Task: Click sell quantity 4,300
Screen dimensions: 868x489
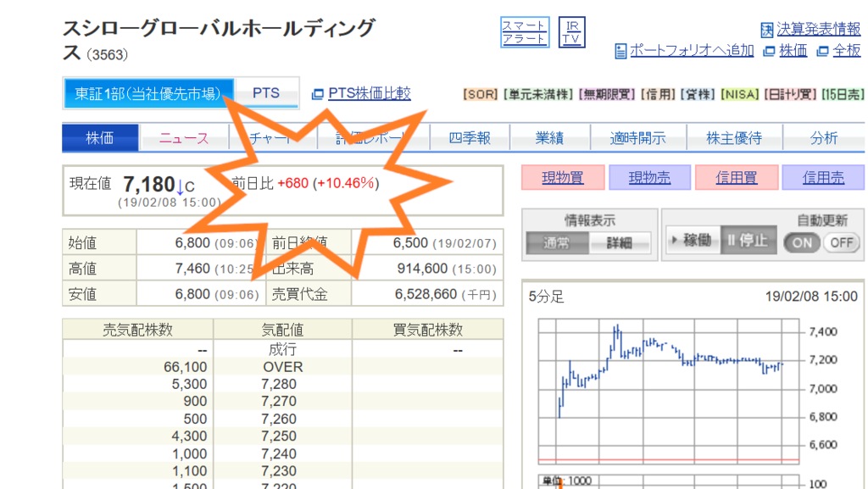Action: (x=189, y=436)
